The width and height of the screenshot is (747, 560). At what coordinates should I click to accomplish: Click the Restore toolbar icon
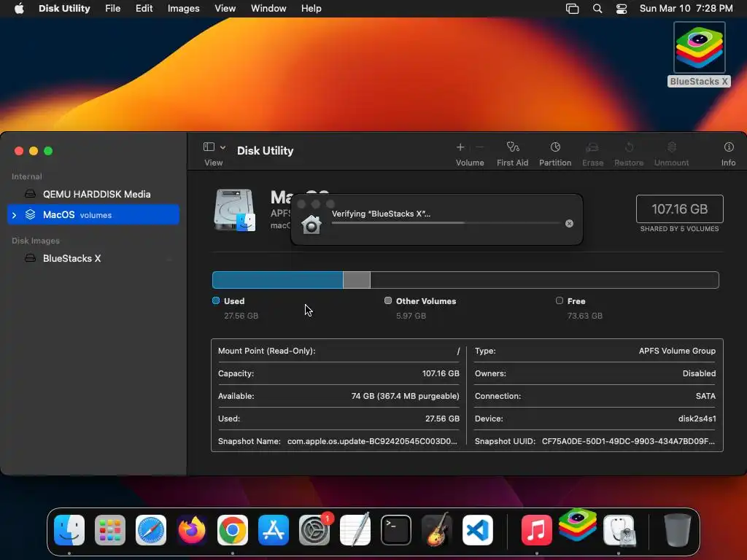tap(629, 147)
